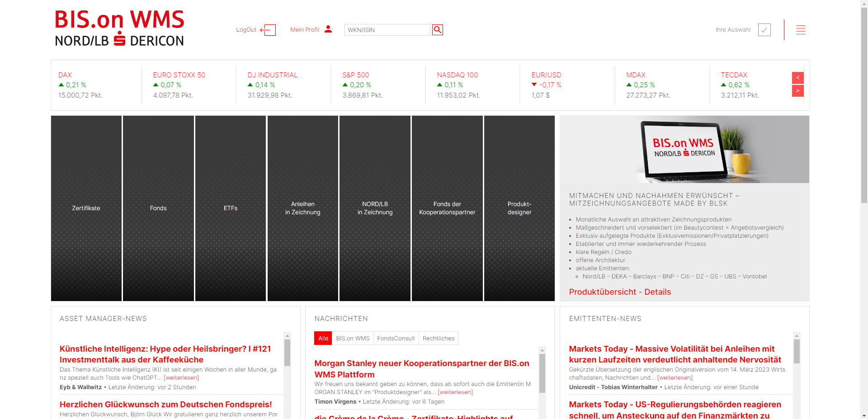Select the FondsConsult news tab
The height and width of the screenshot is (419, 868).
click(396, 338)
